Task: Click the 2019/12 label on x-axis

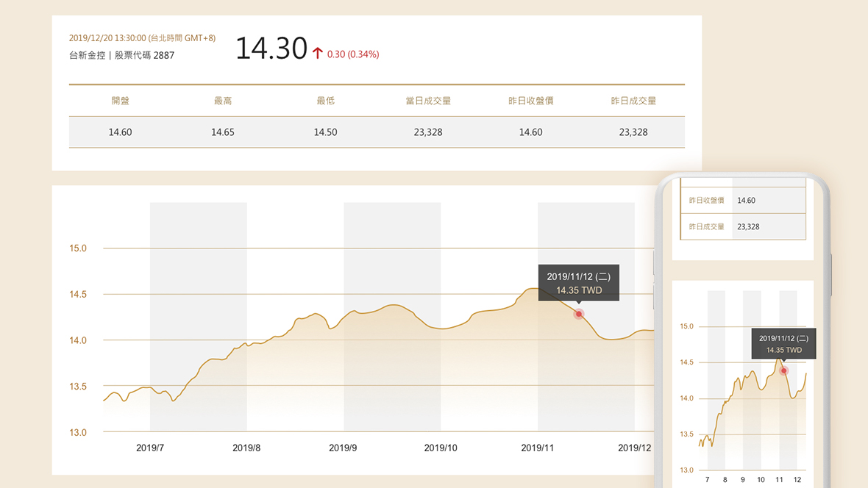Action: coord(634,448)
